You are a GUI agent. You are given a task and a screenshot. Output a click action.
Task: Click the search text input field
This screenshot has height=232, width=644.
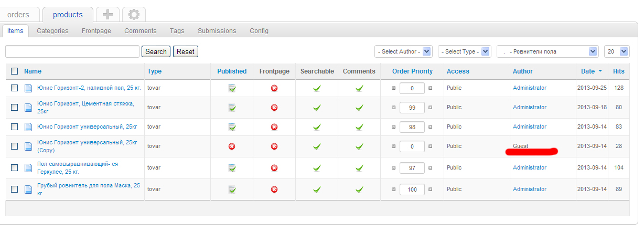[72, 51]
